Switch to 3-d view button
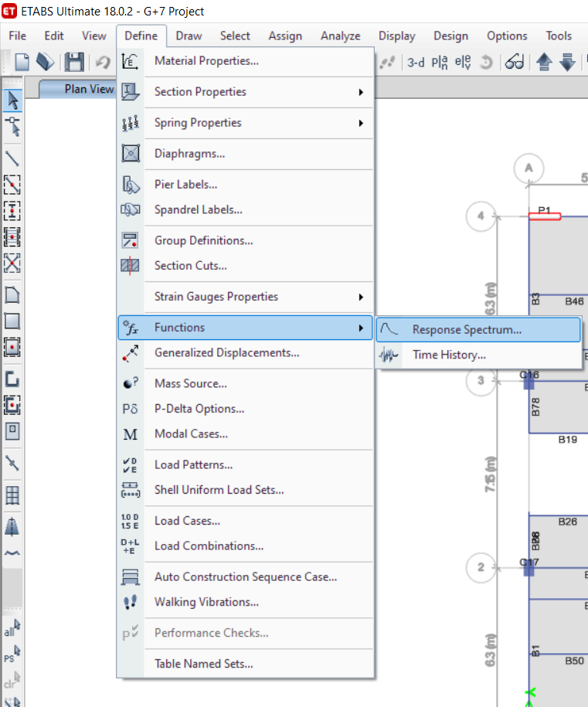Image resolution: width=588 pixels, height=707 pixels. pyautogui.click(x=416, y=63)
